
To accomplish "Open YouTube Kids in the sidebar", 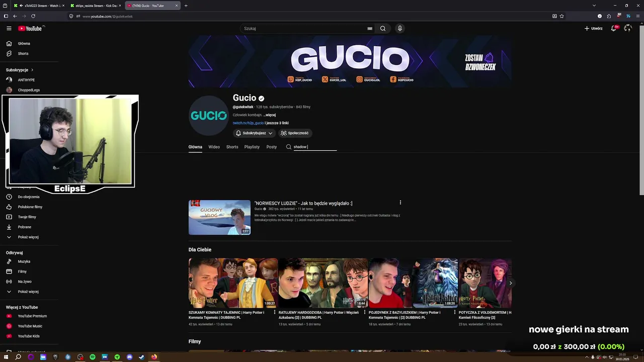I will click(29, 336).
